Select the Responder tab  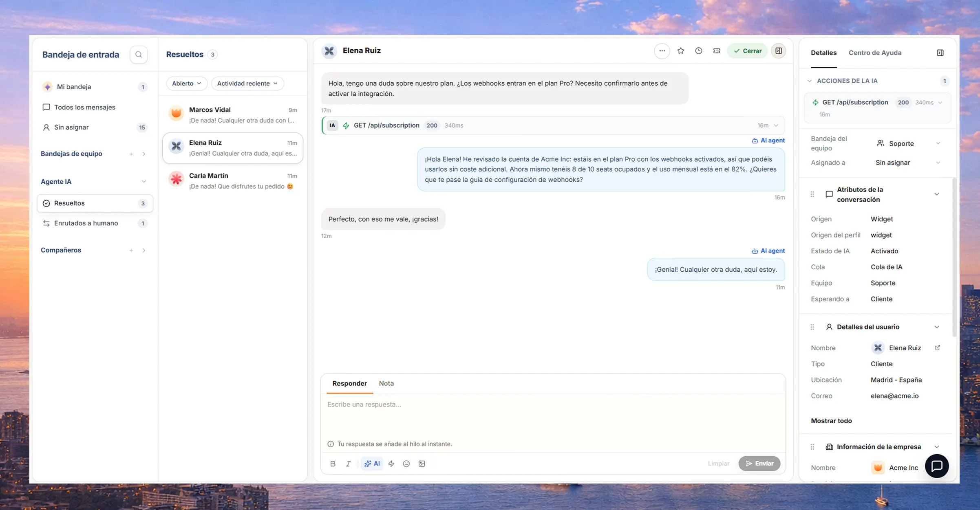tap(349, 384)
